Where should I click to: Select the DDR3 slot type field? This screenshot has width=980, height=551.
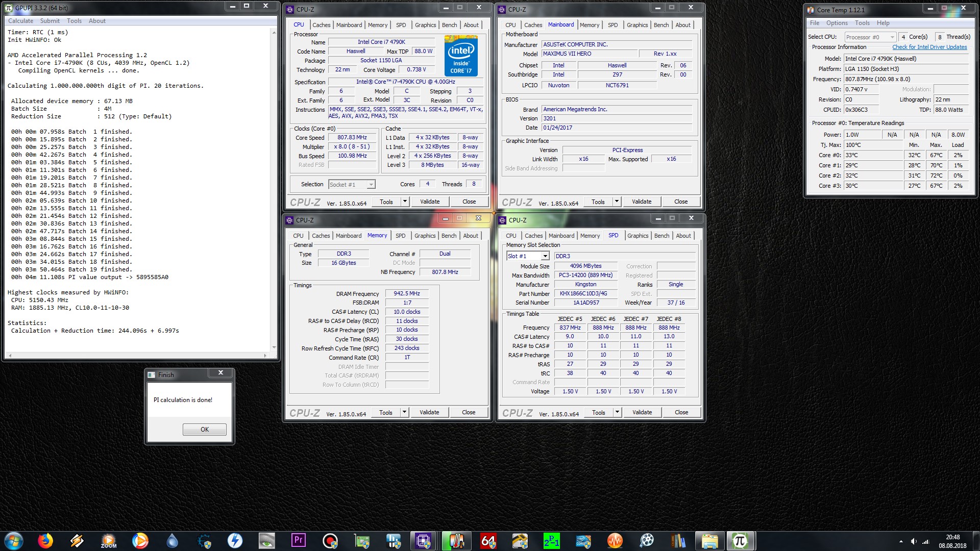(x=625, y=256)
